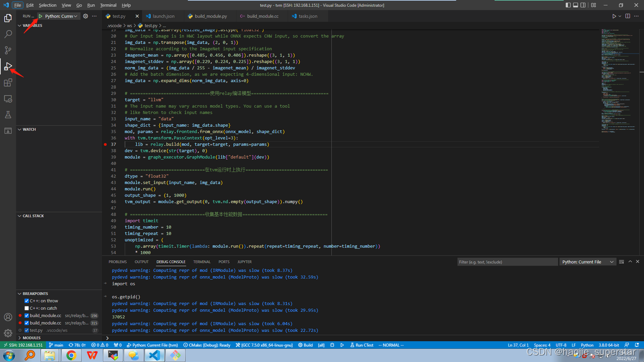Toggle the primary sidebar layout icon
644x362 pixels.
(x=568, y=5)
